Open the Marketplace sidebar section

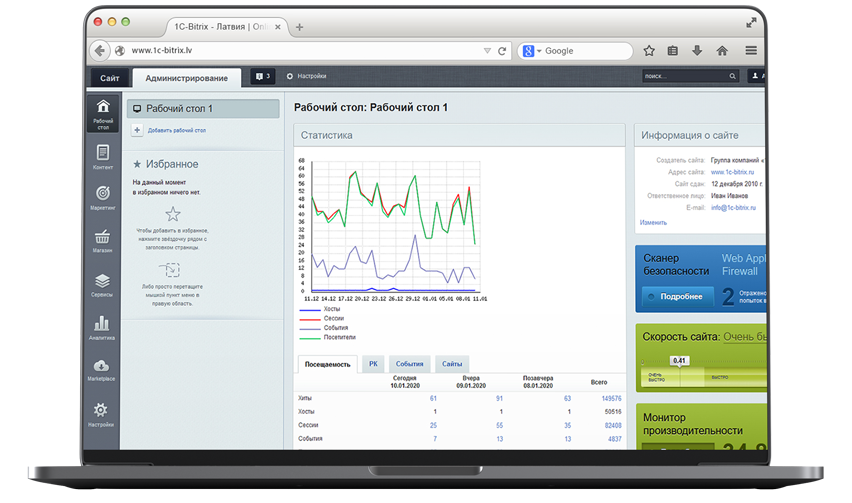(x=102, y=369)
